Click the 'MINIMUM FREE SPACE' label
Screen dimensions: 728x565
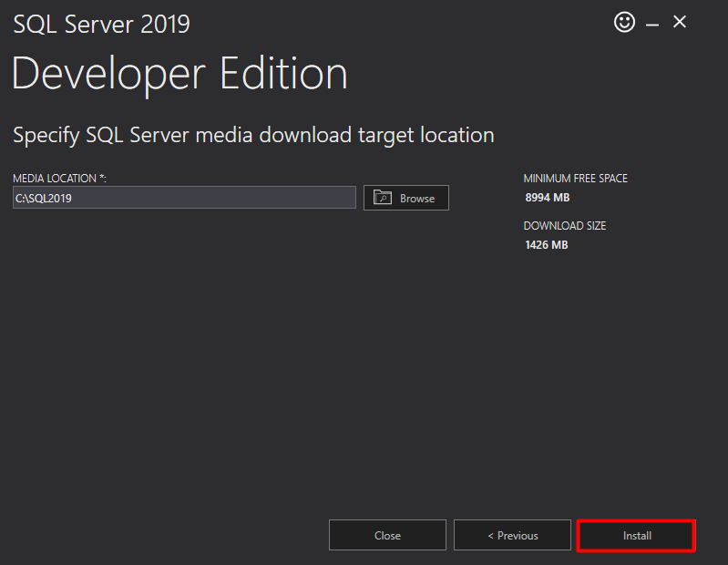[x=575, y=179]
